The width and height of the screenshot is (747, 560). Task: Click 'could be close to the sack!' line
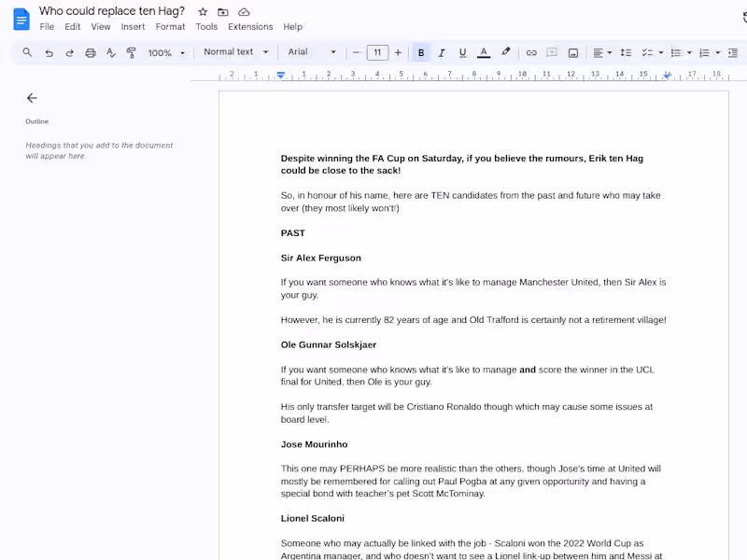pyautogui.click(x=341, y=171)
